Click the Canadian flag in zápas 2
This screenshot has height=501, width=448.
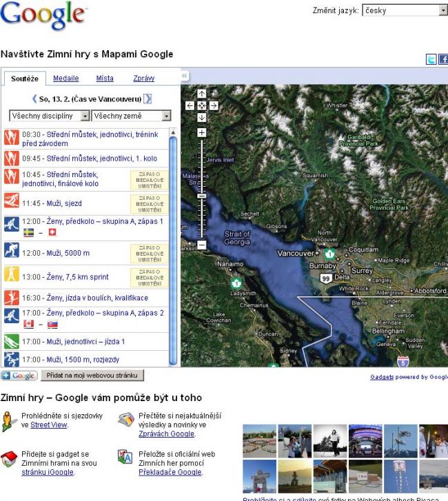(x=28, y=325)
